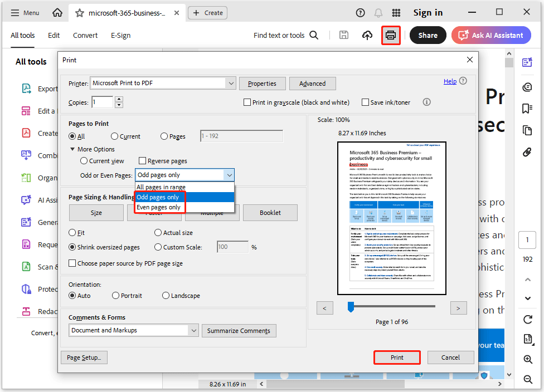Select Landscape orientation
The width and height of the screenshot is (544, 392).
coord(166,296)
